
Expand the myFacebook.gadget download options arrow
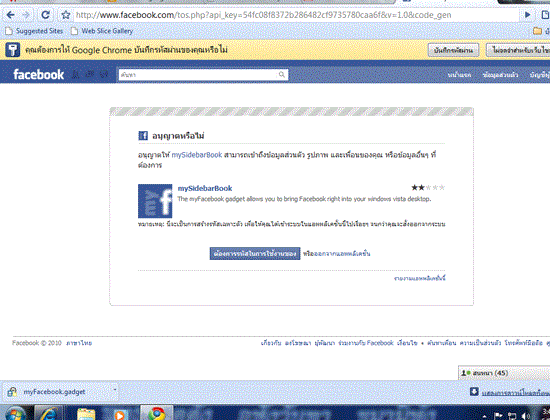[x=114, y=390]
